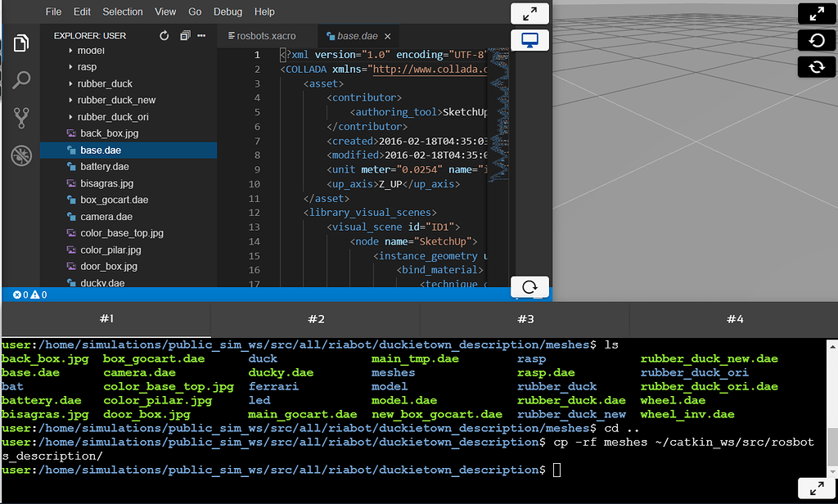
Task: Open the Explorer files view icon
Action: click(22, 43)
